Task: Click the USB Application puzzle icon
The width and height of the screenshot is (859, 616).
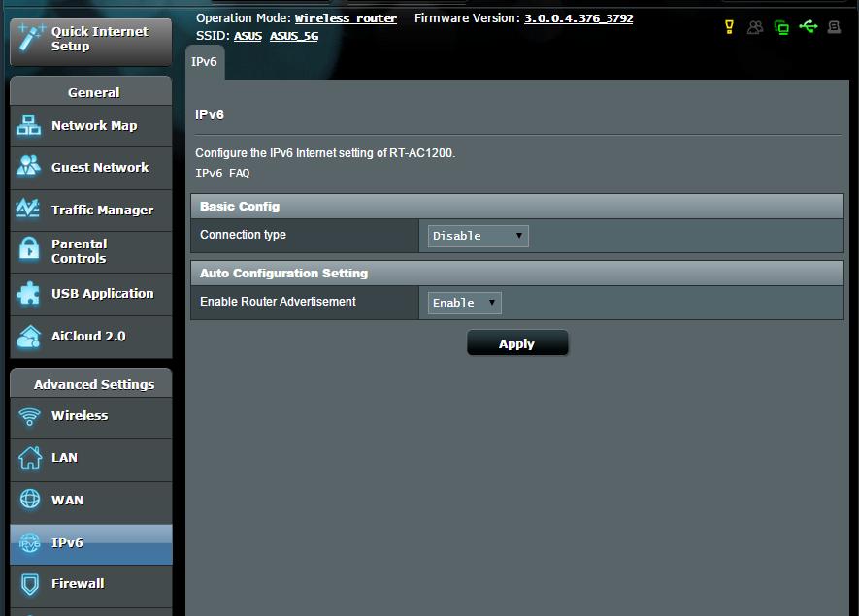Action: (28, 293)
